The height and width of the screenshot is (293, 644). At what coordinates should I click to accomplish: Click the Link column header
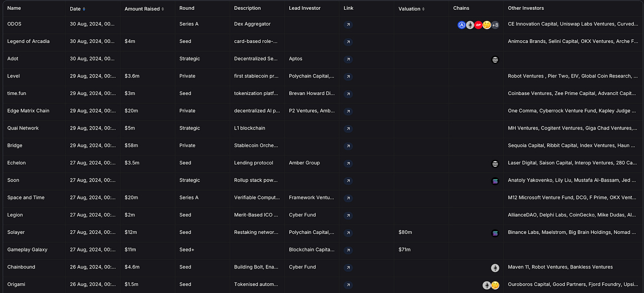point(348,8)
